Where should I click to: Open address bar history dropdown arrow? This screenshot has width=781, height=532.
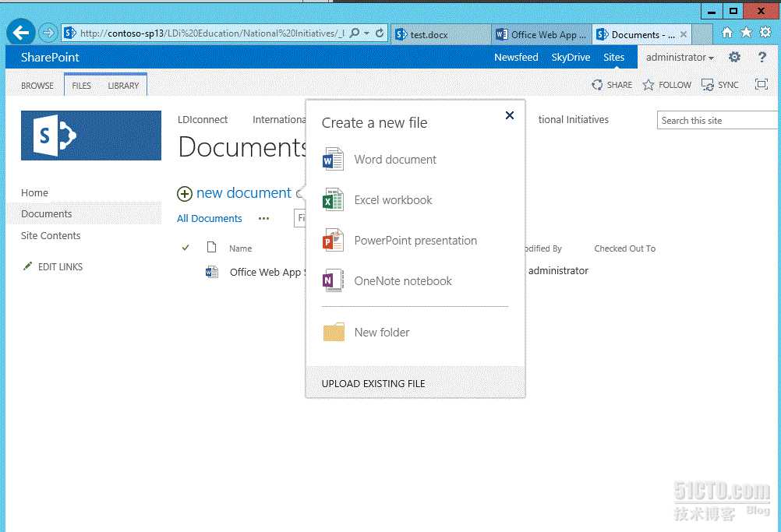[366, 33]
